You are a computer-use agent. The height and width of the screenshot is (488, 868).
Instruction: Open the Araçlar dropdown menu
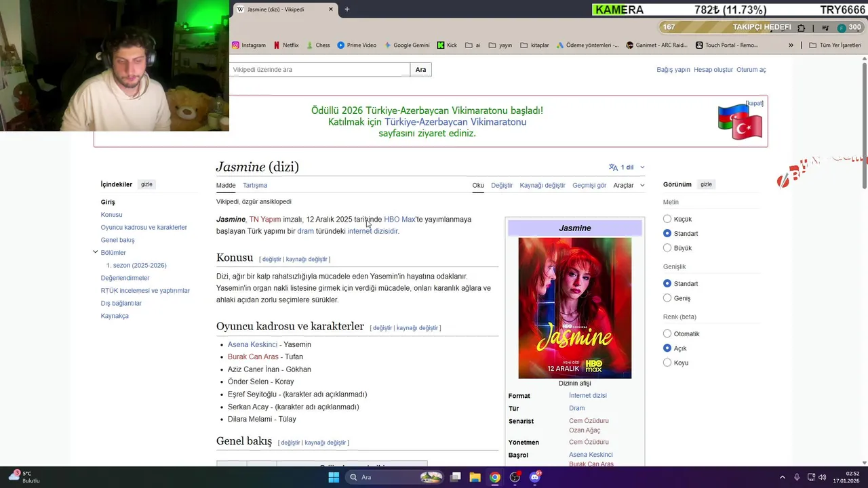[629, 185]
